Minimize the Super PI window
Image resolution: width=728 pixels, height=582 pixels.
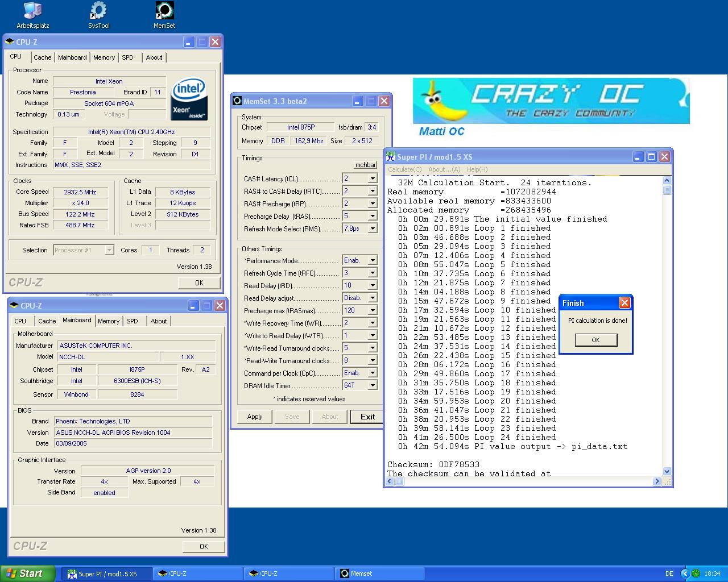coord(638,157)
